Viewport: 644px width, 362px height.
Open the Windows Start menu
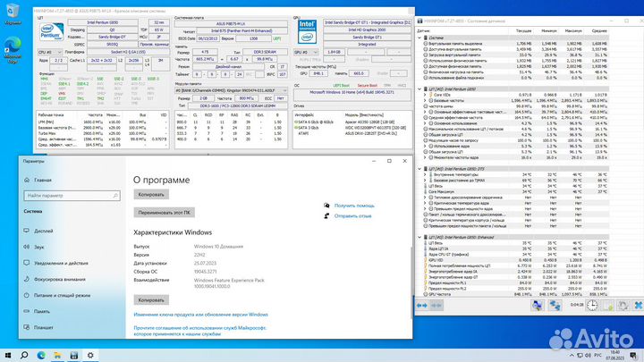8,355
